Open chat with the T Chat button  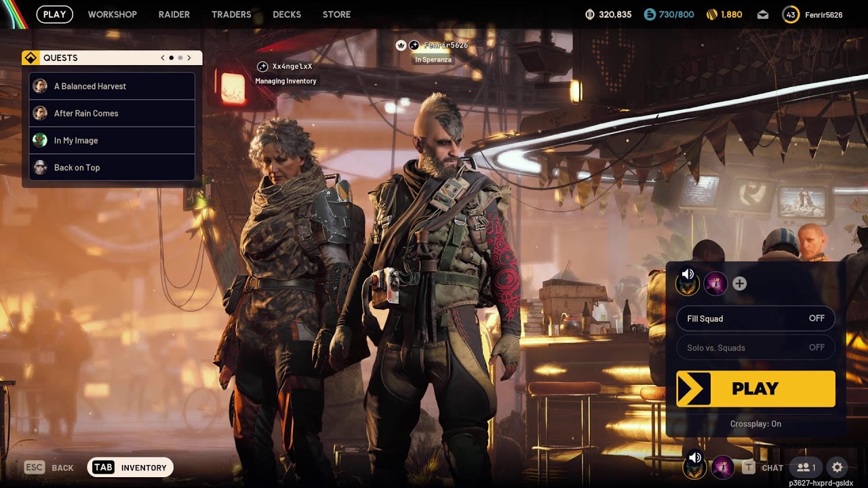[763, 468]
